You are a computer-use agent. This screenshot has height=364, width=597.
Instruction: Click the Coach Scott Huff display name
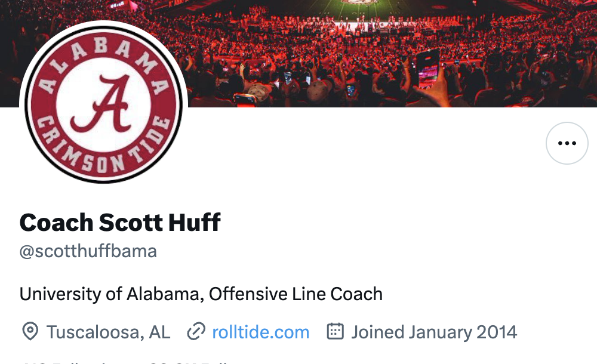pyautogui.click(x=120, y=223)
